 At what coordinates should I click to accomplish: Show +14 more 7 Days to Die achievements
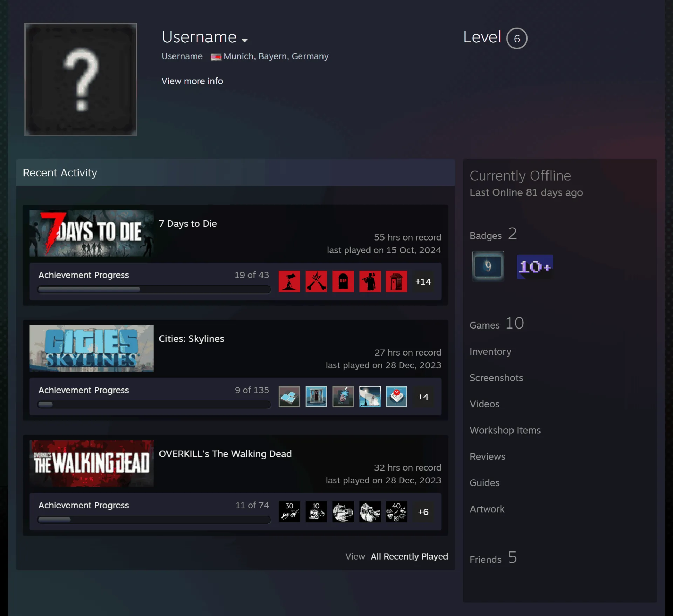[423, 282]
